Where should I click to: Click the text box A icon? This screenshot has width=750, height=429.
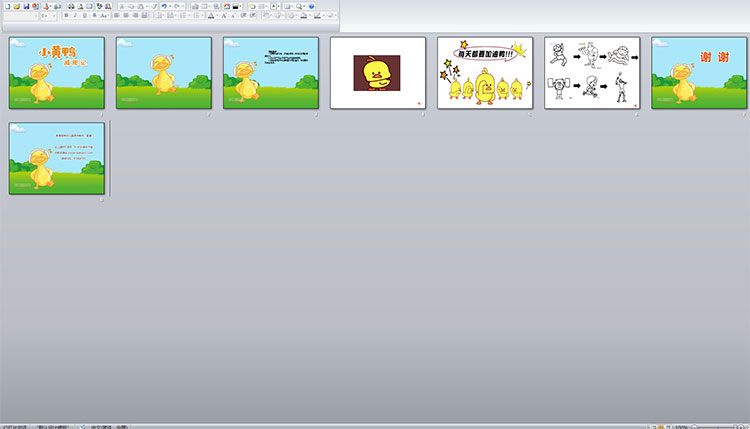[x=273, y=6]
